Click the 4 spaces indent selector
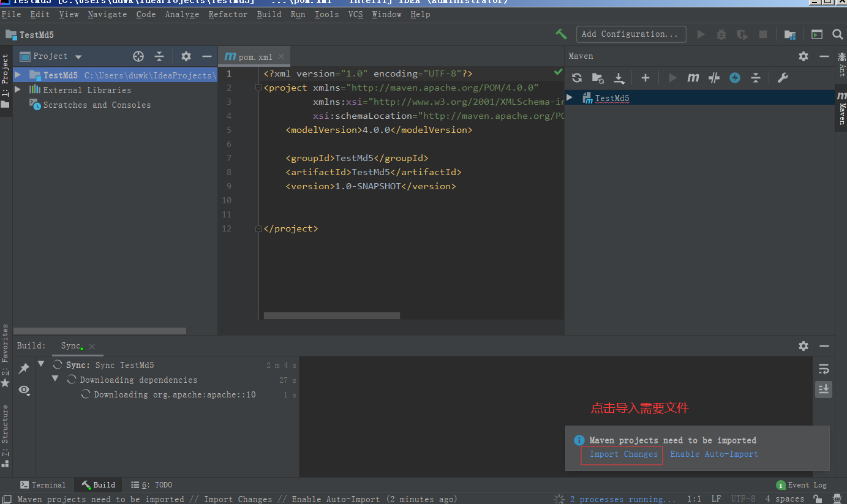This screenshot has width=847, height=504. [x=785, y=499]
